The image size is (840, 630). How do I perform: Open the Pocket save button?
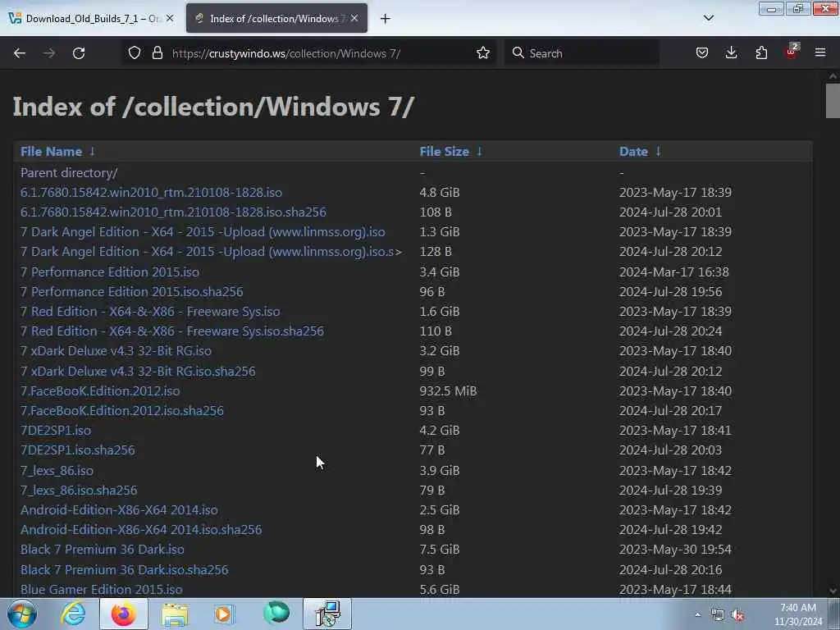702,53
